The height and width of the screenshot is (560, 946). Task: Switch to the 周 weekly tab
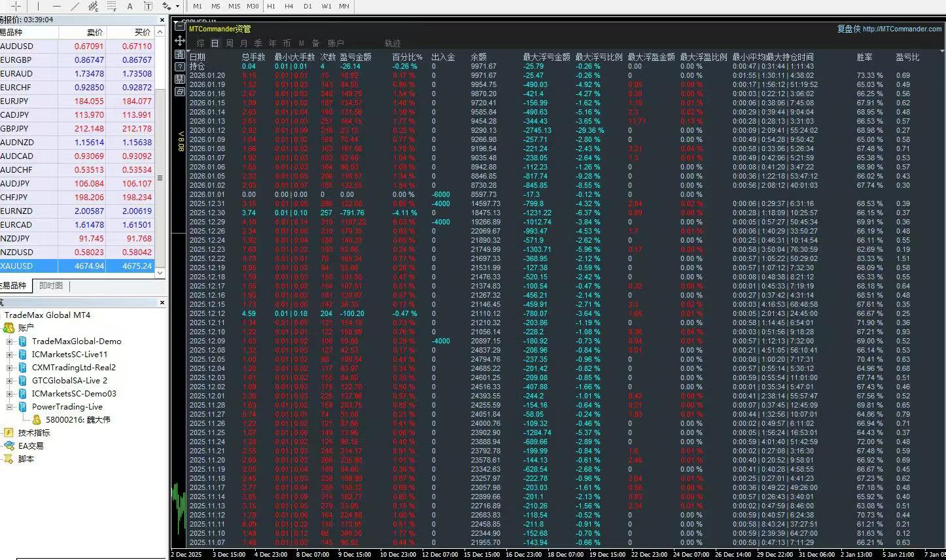pyautogui.click(x=230, y=43)
